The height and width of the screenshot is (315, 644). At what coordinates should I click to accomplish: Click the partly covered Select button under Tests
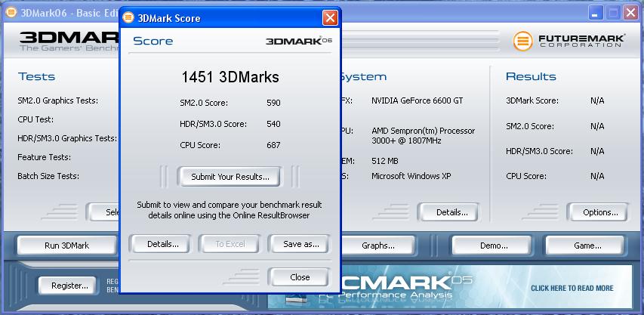[x=103, y=212]
